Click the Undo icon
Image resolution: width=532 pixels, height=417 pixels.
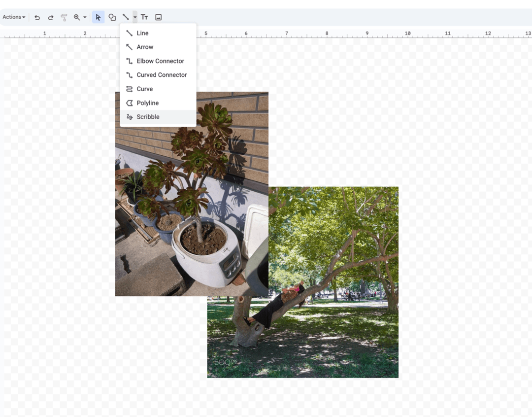[37, 17]
